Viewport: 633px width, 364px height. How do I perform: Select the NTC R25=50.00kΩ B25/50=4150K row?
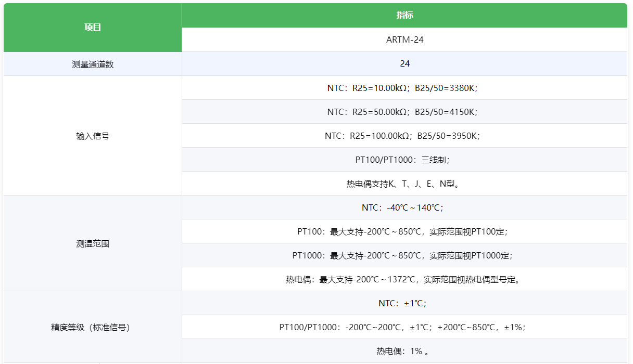[x=404, y=112]
